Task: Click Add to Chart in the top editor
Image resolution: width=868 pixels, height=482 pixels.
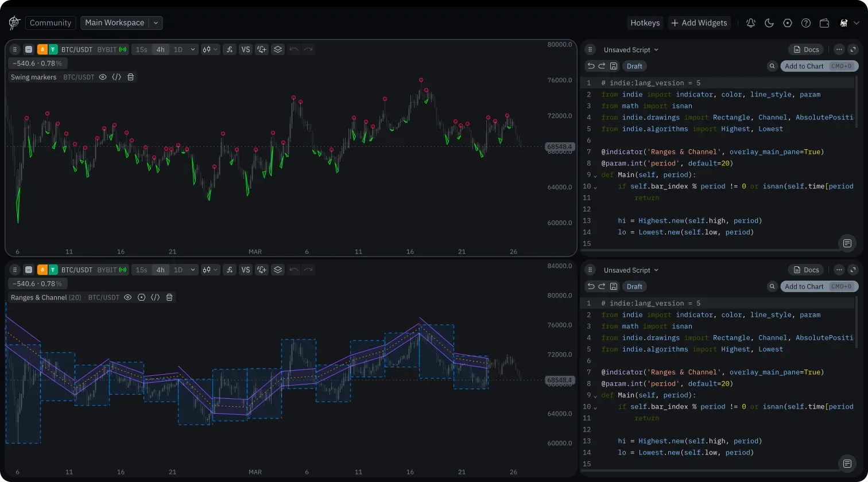Action: click(804, 66)
